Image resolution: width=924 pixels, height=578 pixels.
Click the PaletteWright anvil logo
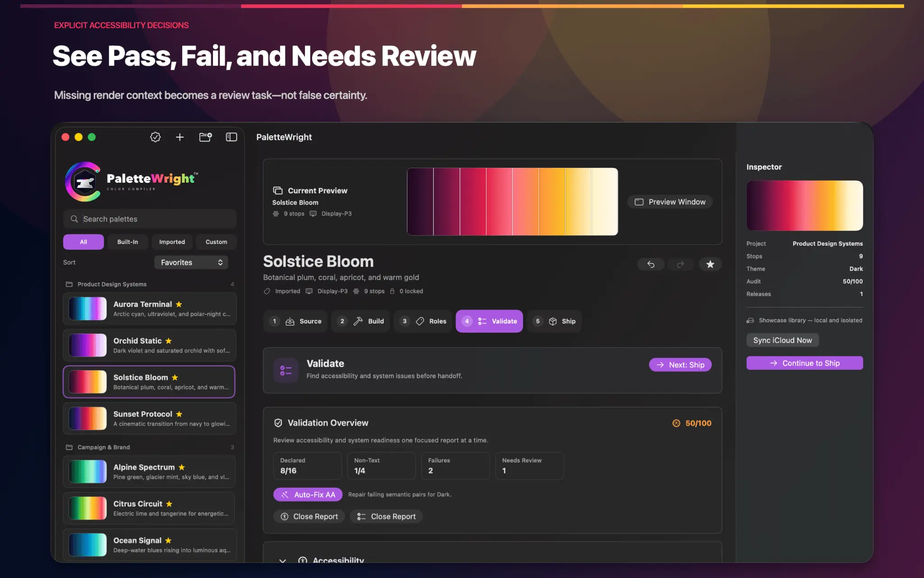(x=84, y=182)
